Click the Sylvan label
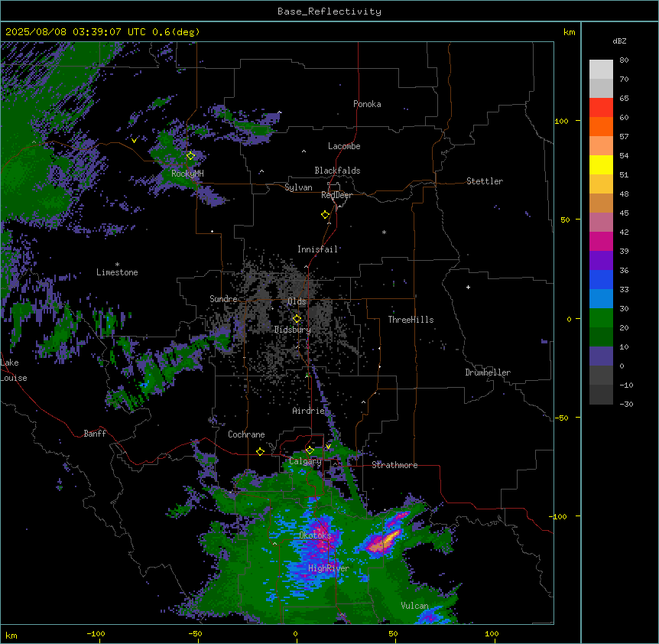This screenshot has height=644, width=659. pyautogui.click(x=298, y=187)
